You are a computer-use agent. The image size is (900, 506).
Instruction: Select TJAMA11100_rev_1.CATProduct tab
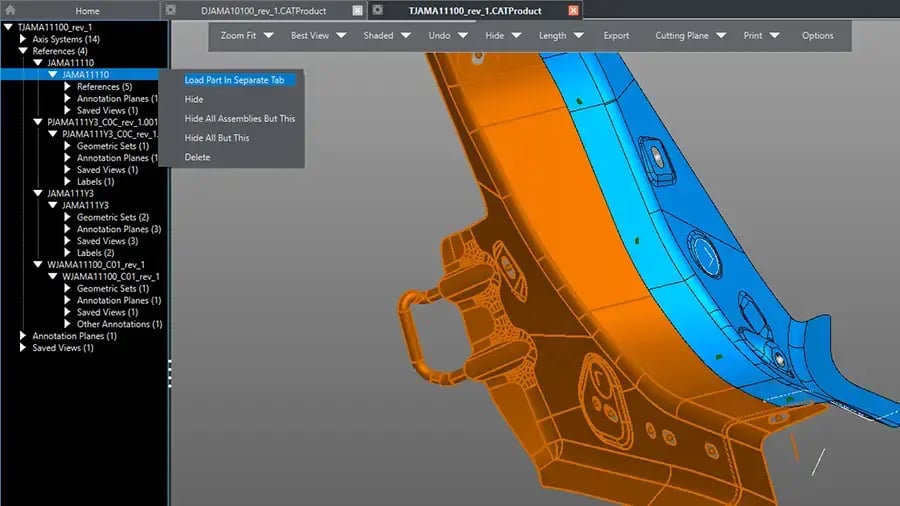pyautogui.click(x=475, y=10)
